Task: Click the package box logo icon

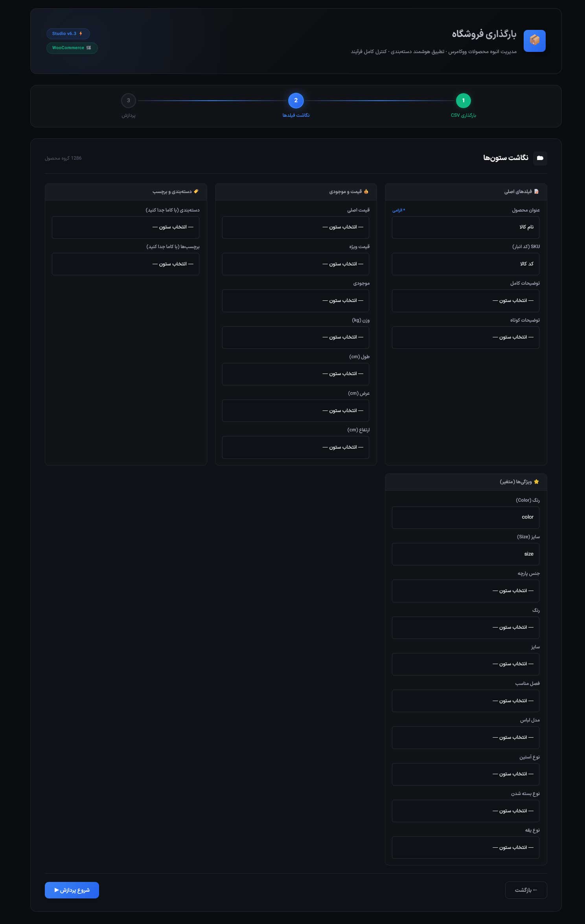Action: 534,40
